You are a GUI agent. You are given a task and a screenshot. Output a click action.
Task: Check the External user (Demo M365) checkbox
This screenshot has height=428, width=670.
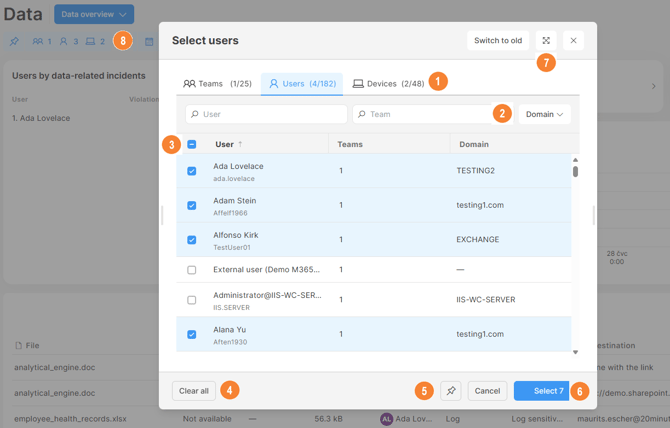192,270
